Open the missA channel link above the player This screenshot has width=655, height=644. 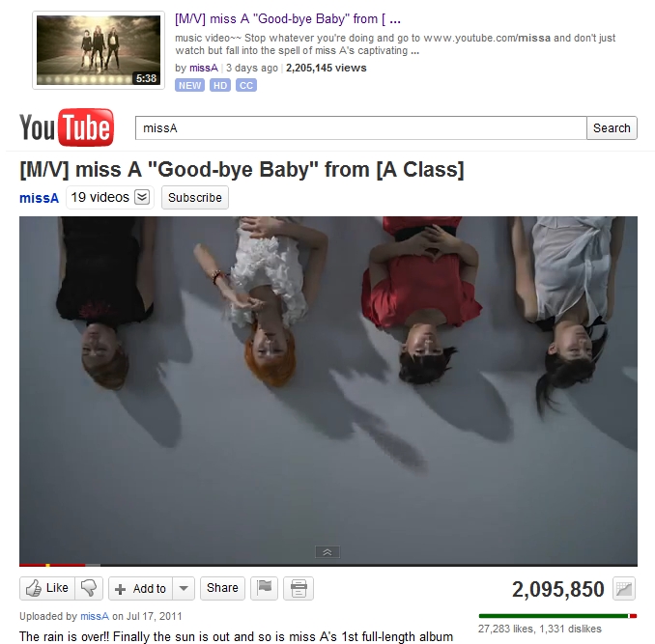coord(39,198)
